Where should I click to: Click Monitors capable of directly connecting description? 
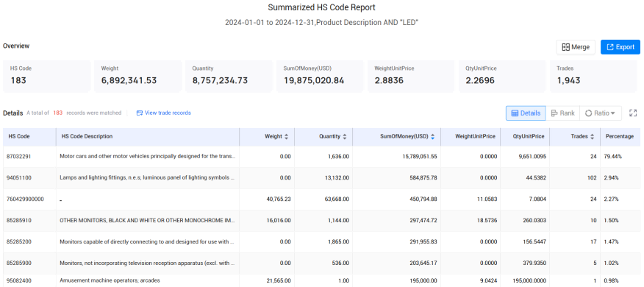click(148, 242)
